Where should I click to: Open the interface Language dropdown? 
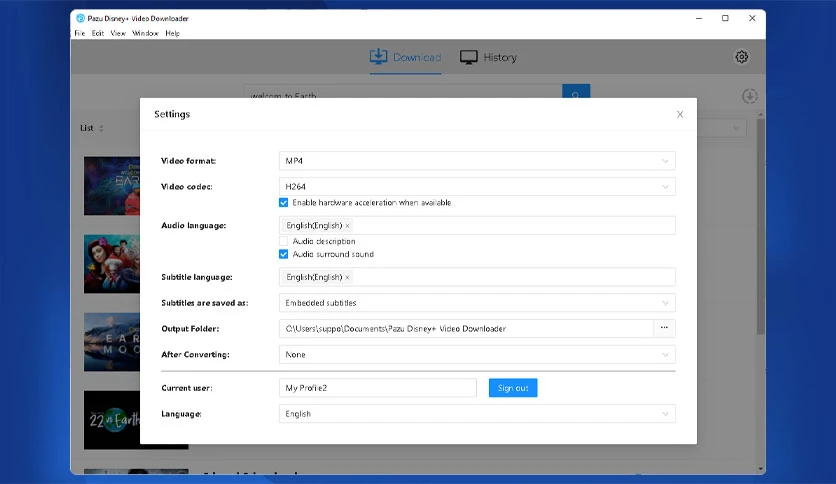coord(477,414)
